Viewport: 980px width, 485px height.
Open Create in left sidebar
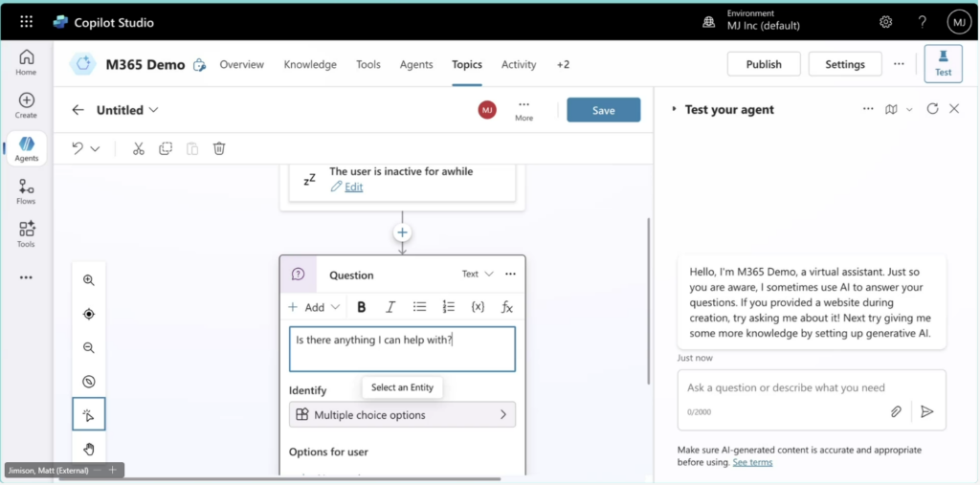pos(26,105)
